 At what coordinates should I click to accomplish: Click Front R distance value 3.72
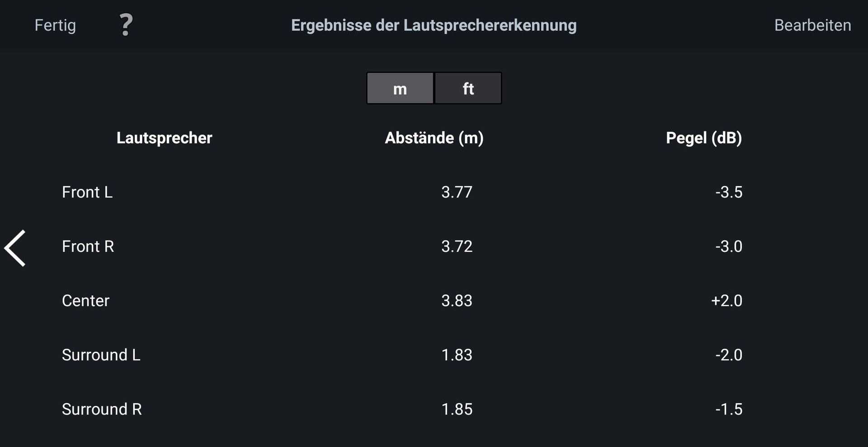(457, 246)
